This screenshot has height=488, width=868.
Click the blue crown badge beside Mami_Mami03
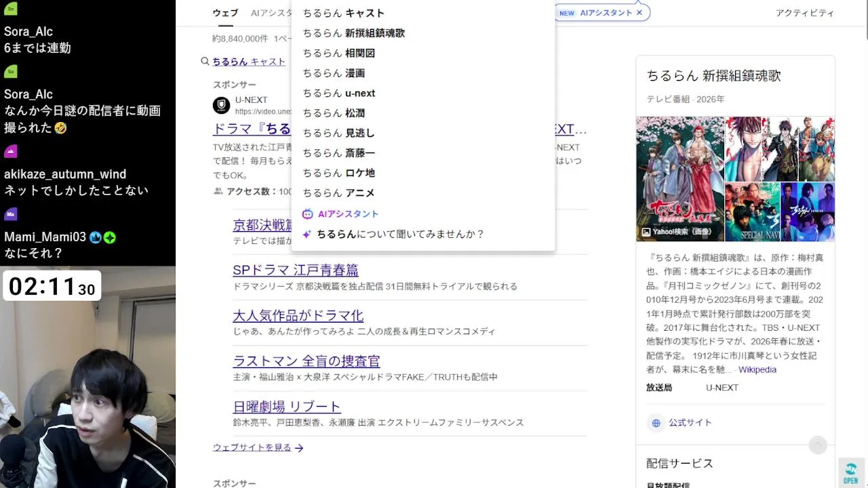pyautogui.click(x=95, y=237)
